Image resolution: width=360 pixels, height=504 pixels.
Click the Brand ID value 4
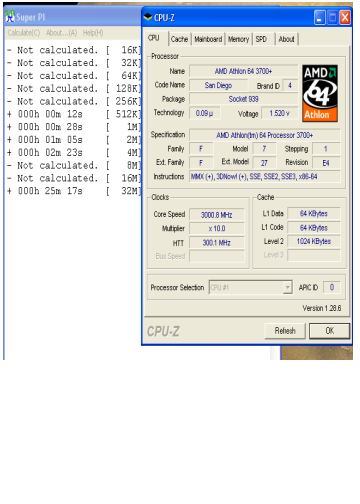click(x=290, y=86)
